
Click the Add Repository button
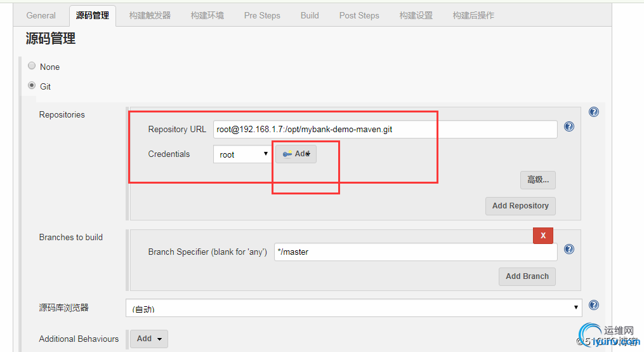tap(520, 206)
